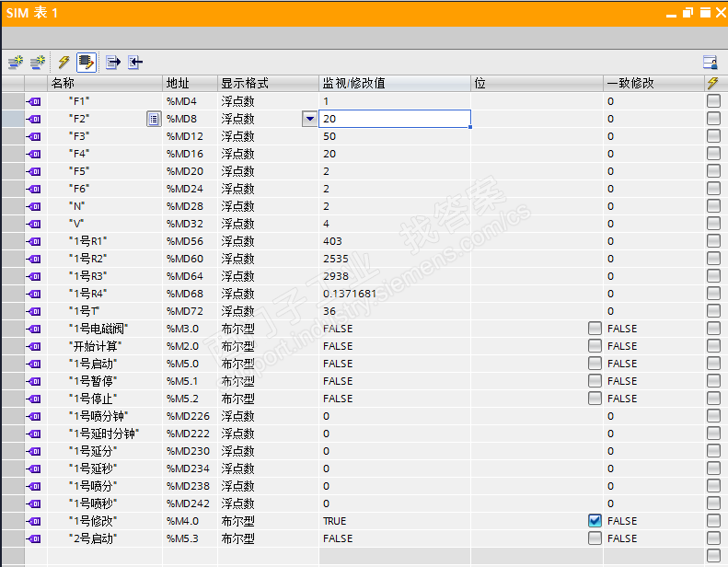Viewport: 728px width, 567px height.
Task: Click the export table arrow icon
Action: 113,62
